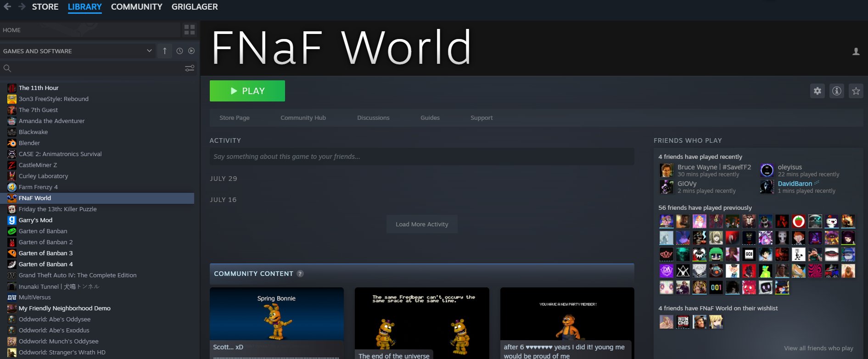
Task: Open the STORE menu
Action: pyautogui.click(x=45, y=7)
